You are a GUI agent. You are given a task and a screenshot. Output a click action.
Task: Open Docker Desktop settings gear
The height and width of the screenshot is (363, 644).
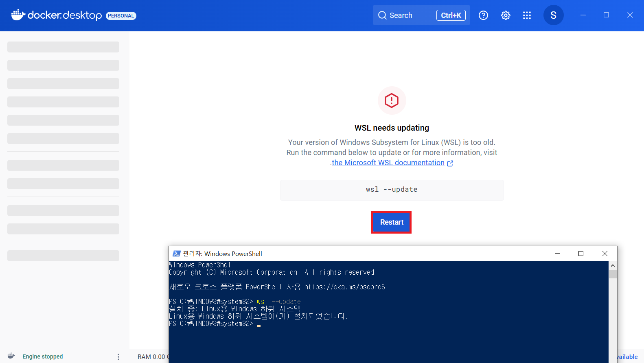coord(506,15)
